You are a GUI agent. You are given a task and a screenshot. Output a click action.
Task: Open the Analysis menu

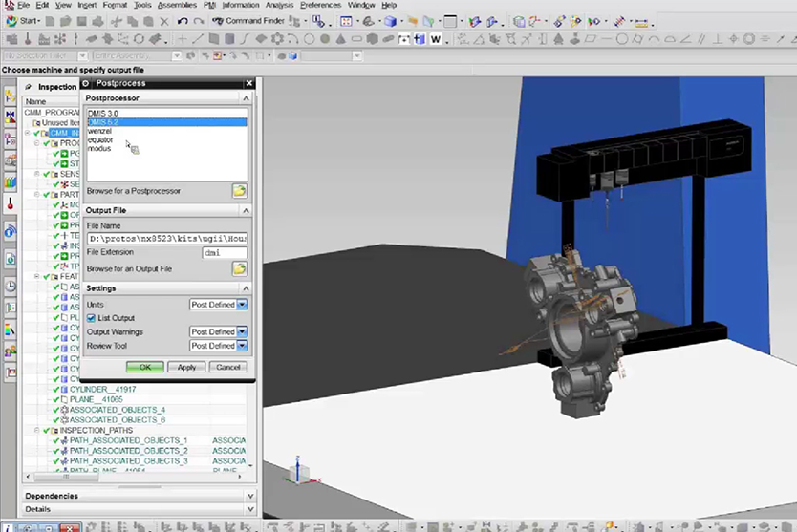click(279, 5)
